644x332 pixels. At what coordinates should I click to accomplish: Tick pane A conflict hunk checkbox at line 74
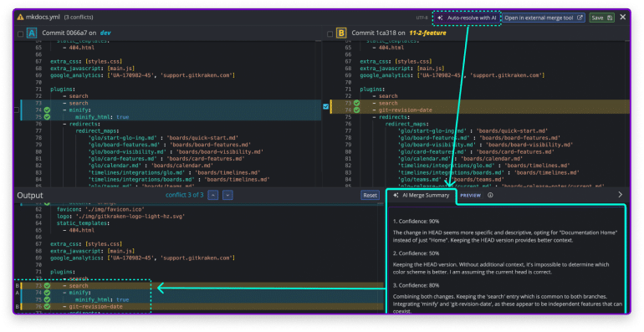17,110
